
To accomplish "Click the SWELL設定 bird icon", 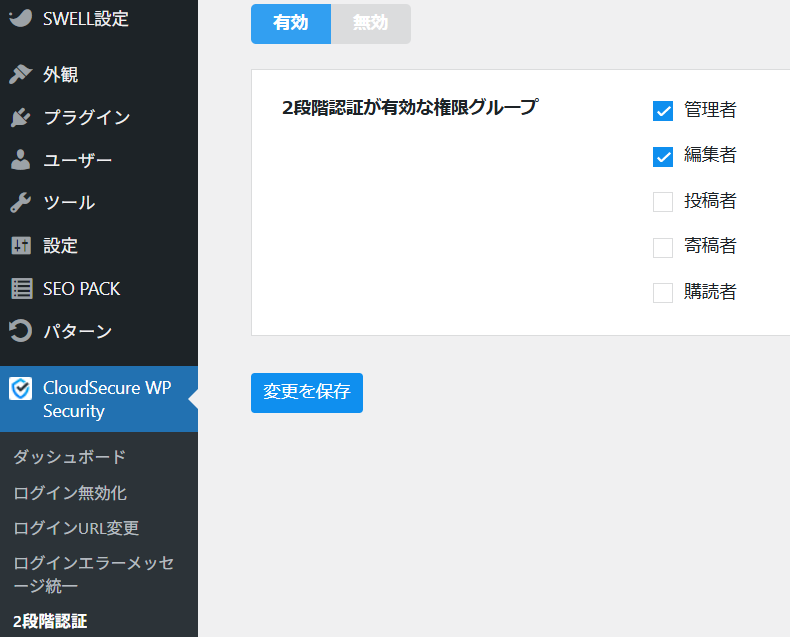I will [20, 18].
